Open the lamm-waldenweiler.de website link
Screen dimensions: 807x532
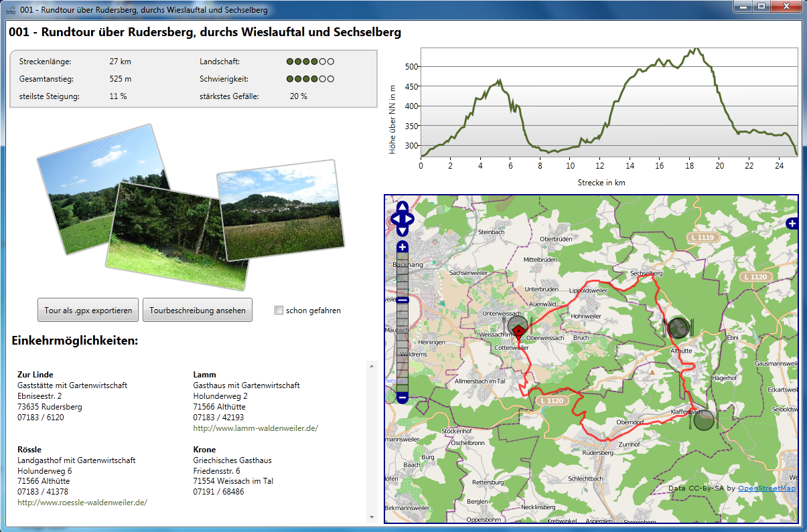255,428
